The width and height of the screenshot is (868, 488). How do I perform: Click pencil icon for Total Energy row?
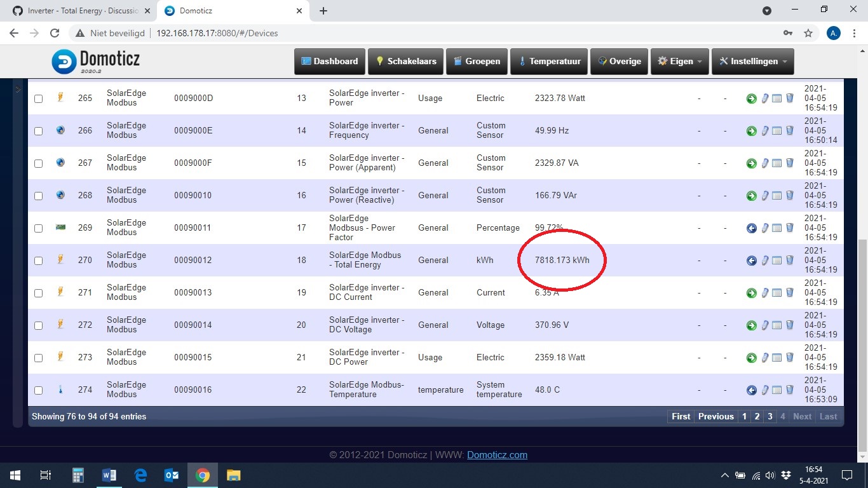[x=765, y=261]
